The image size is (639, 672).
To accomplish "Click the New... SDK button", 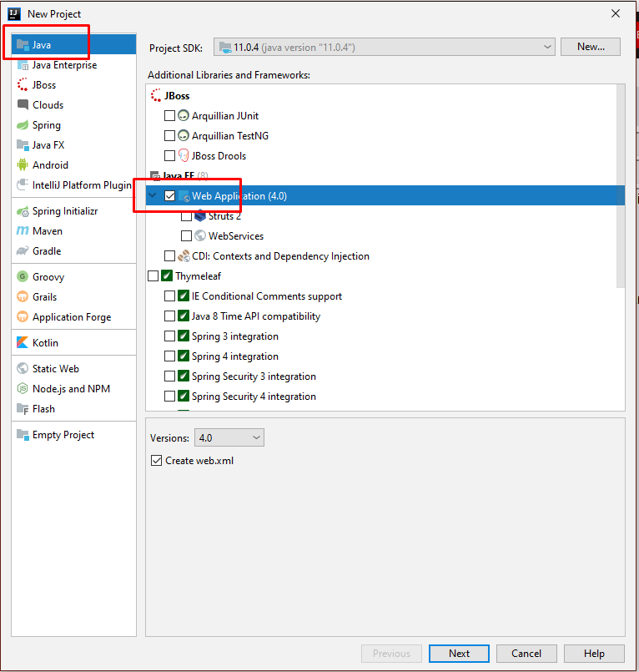I will (591, 47).
